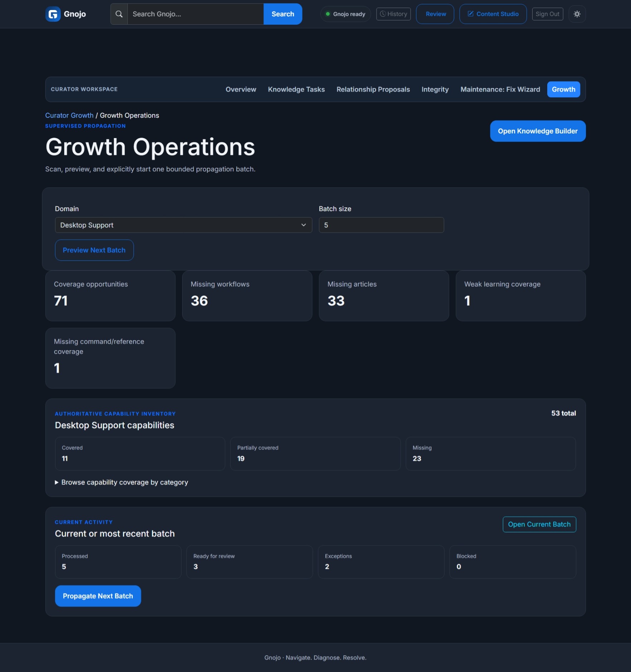The image size is (631, 672).
Task: Click the search magnifier icon
Action: pyautogui.click(x=119, y=14)
